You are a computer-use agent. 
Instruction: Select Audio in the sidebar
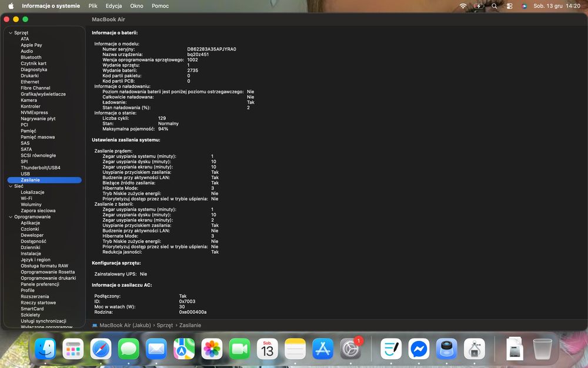(x=26, y=51)
